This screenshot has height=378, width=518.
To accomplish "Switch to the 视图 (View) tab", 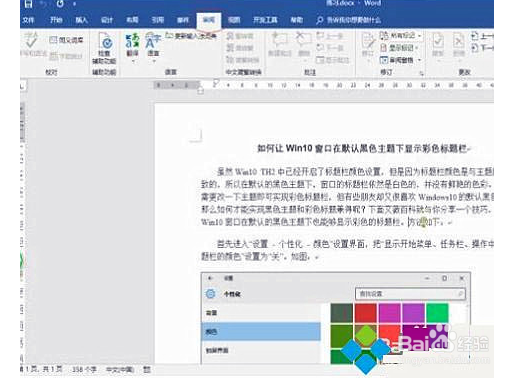I will [x=234, y=20].
